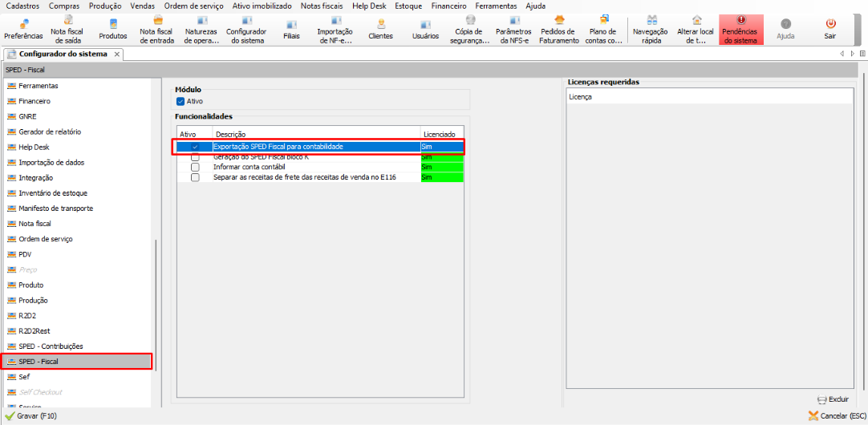Image resolution: width=868 pixels, height=425 pixels.
Task: Enable Geração do SPED Fiscal bloco K
Action: (x=195, y=157)
